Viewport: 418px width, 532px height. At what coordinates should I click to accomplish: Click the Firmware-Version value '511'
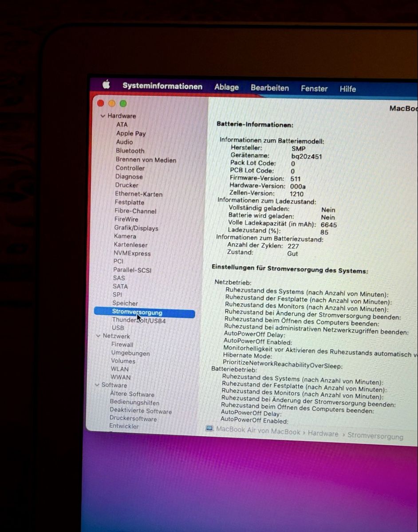point(296,179)
